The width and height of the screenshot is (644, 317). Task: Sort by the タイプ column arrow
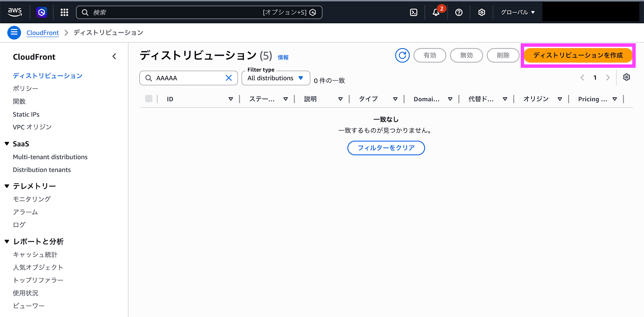pyautogui.click(x=395, y=99)
